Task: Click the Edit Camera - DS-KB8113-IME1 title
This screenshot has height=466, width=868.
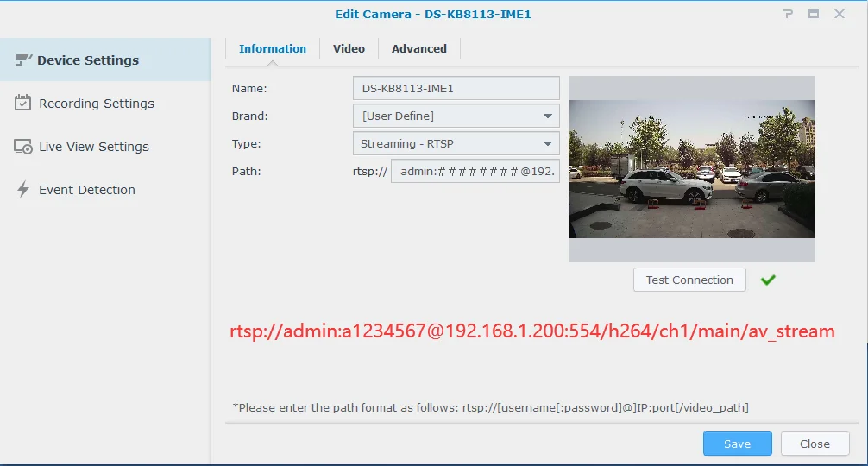Action: [x=433, y=15]
